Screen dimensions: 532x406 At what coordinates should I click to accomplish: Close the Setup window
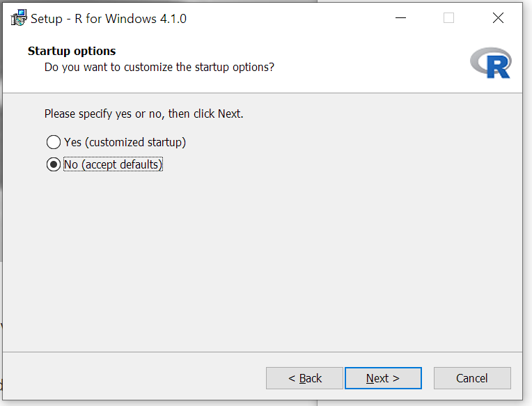click(498, 18)
